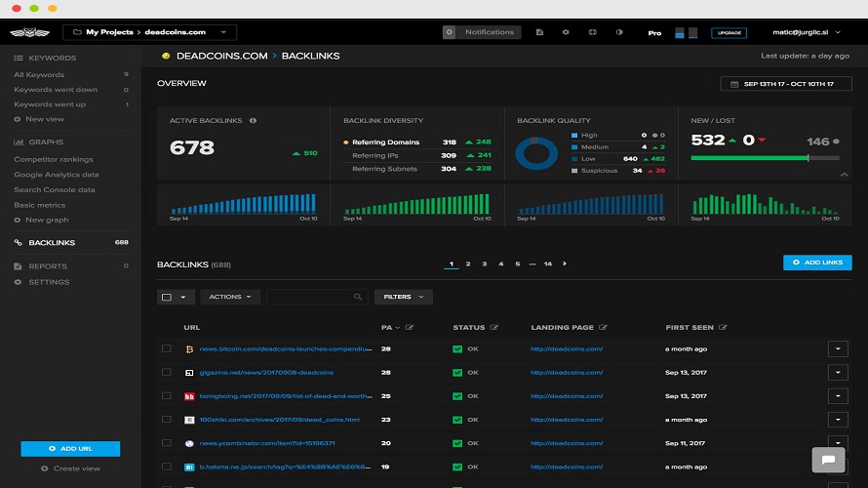Viewport: 868px width, 488px height.
Task: Go to page 2 of backlinks
Action: pyautogui.click(x=468, y=264)
